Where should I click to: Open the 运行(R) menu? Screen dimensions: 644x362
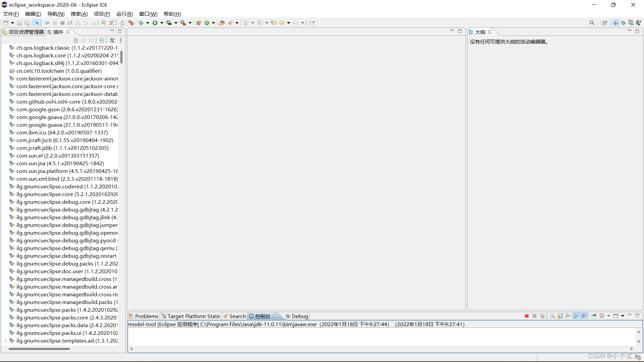tap(124, 14)
